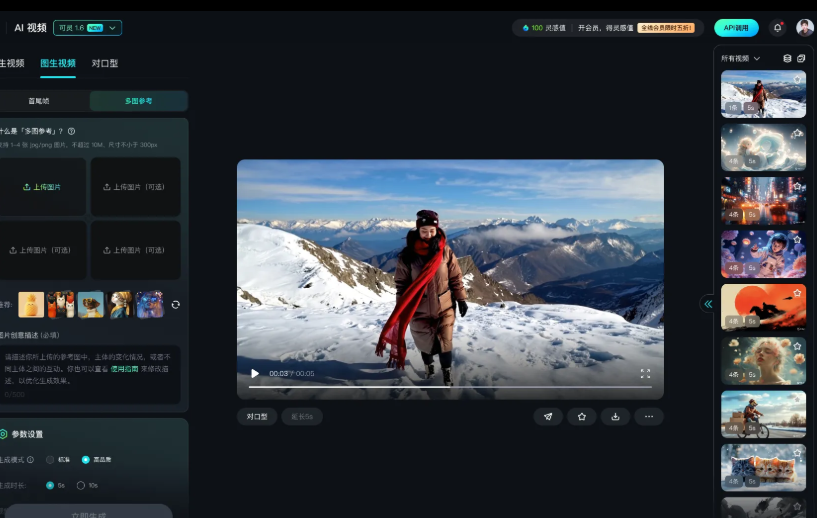Click the bottom-left optional upload slot
Viewport: 817px width, 518px height.
42,250
